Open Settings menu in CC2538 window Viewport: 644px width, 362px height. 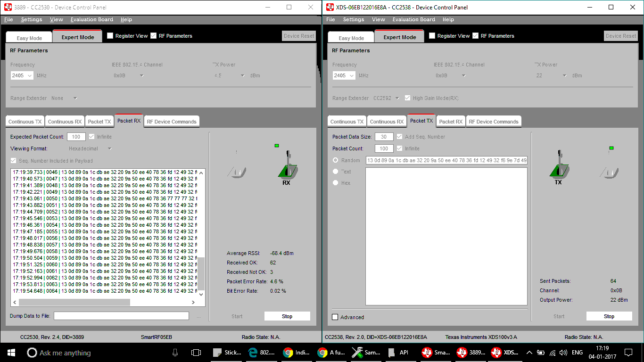354,19
